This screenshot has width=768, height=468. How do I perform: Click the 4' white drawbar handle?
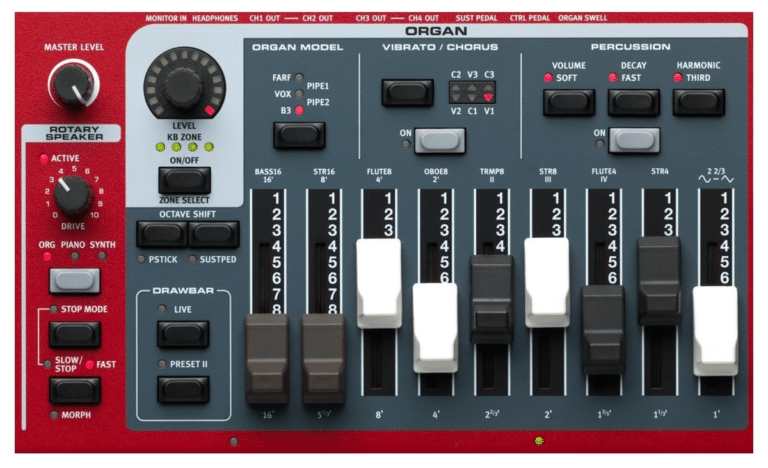coord(435,327)
